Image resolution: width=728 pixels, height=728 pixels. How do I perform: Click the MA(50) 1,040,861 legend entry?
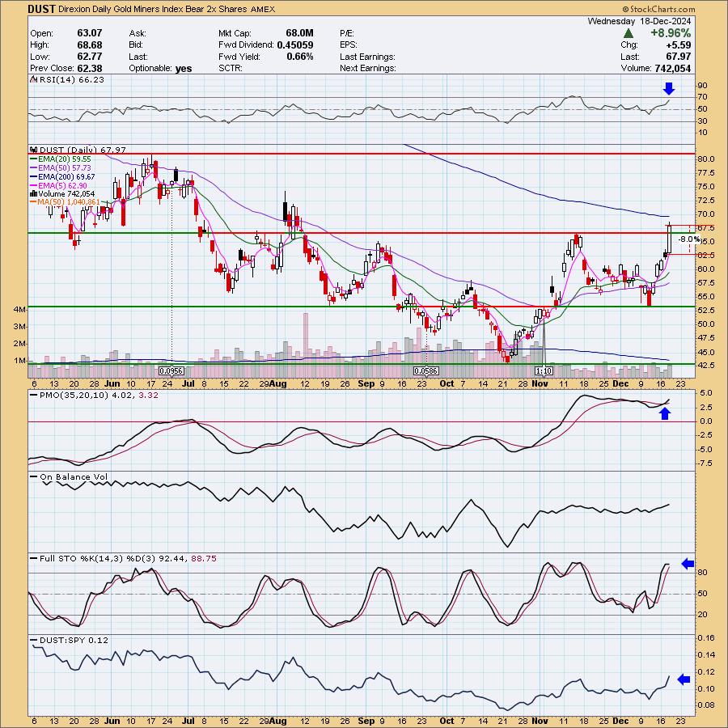click(x=70, y=202)
